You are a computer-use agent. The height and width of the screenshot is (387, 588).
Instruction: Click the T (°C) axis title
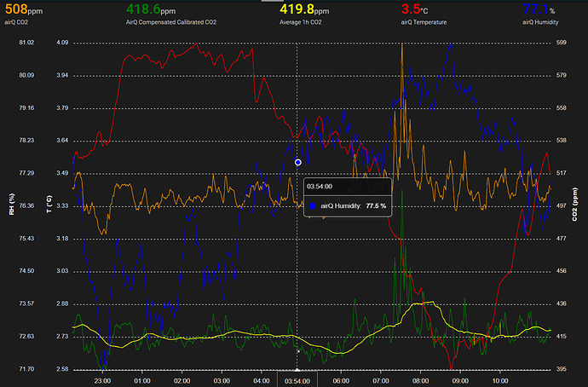tap(49, 205)
